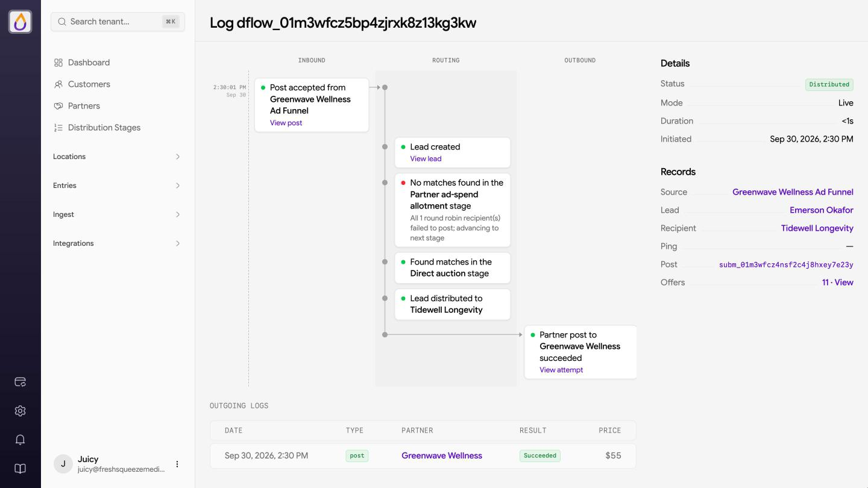Click the J user avatar
The width and height of the screenshot is (868, 488).
63,464
